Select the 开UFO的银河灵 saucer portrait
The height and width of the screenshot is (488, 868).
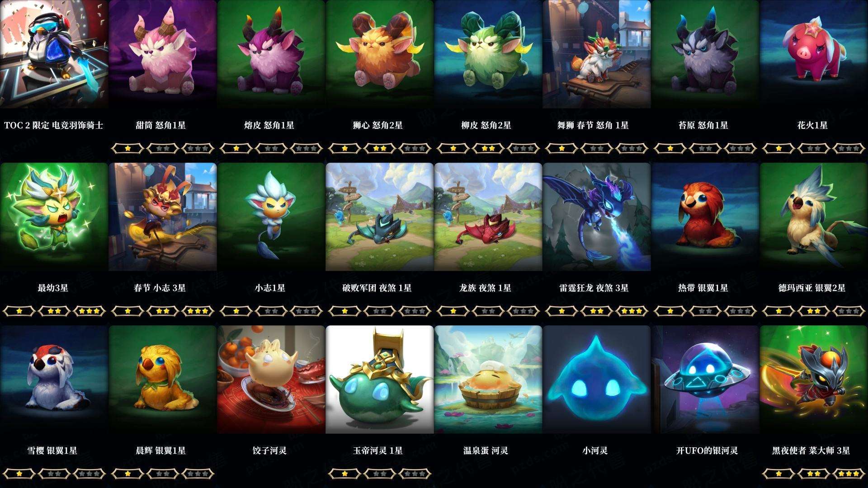(705, 380)
